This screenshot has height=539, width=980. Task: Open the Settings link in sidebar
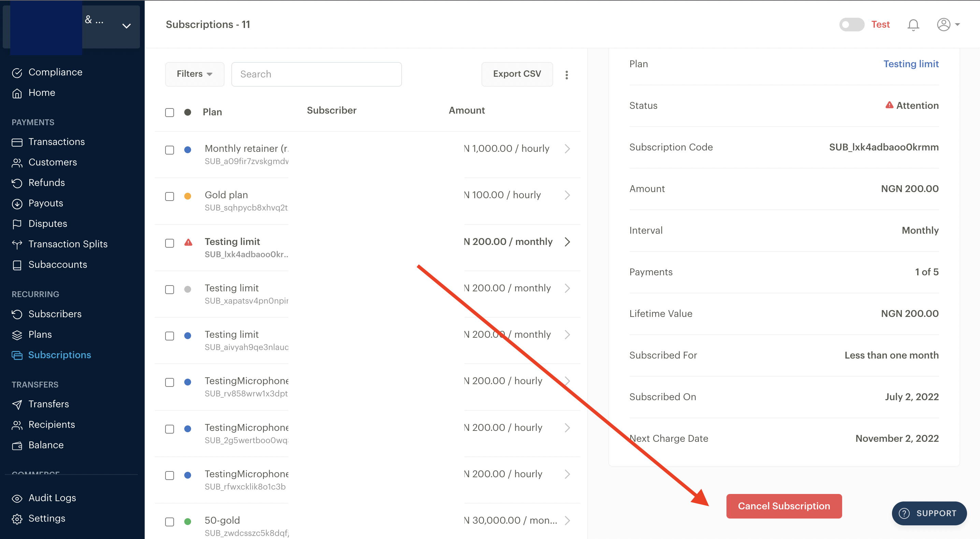coord(47,519)
